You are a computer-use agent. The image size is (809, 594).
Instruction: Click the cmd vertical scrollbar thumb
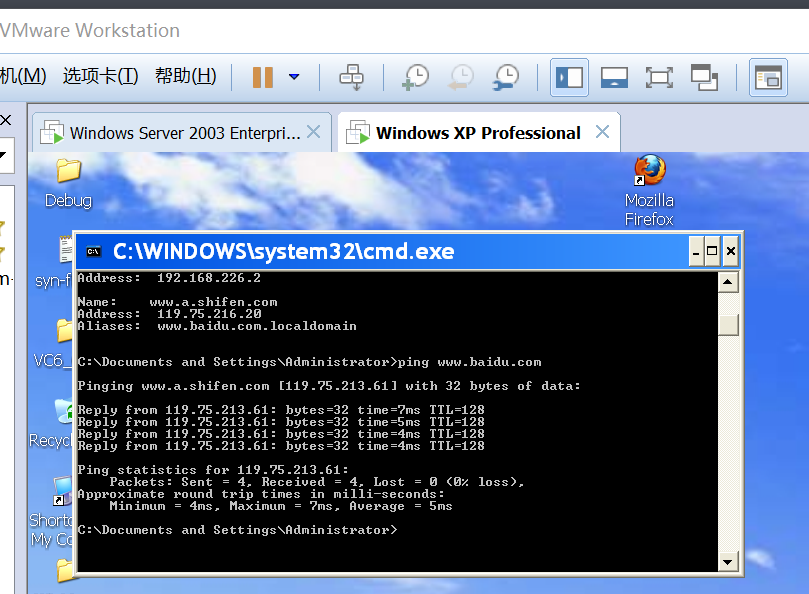[728, 325]
